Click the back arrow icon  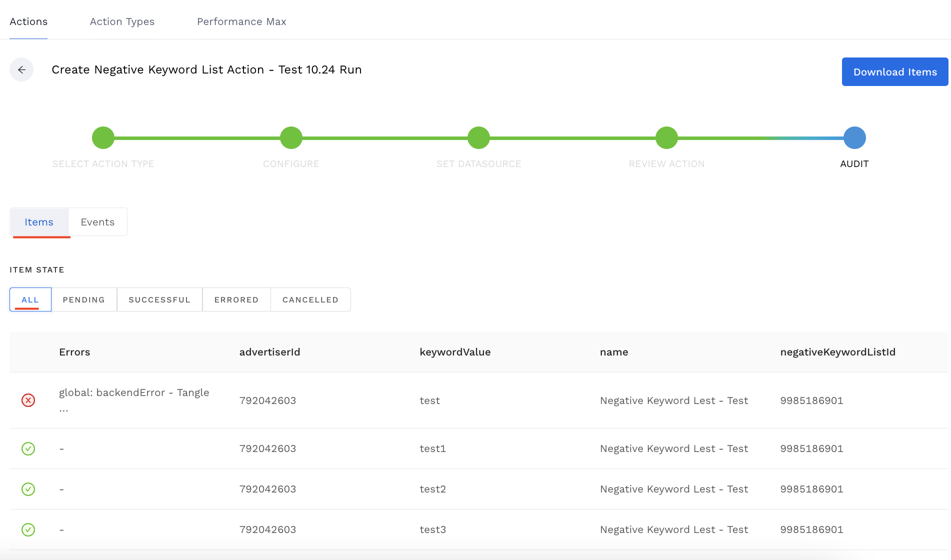coord(21,70)
